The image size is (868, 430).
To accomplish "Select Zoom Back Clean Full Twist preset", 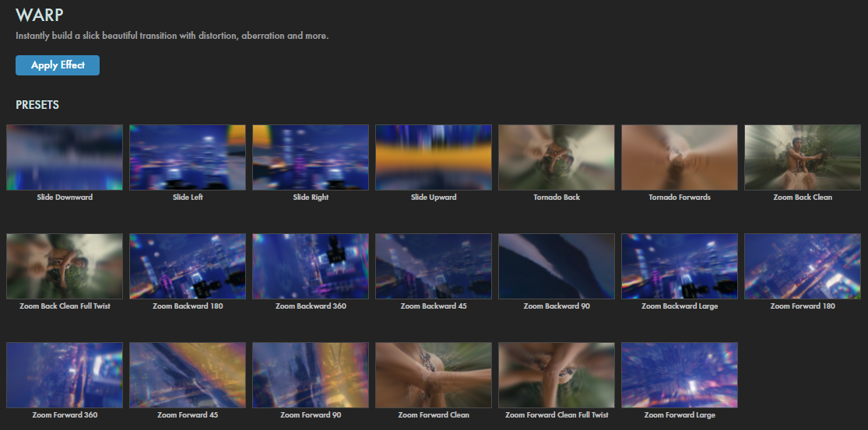I will click(65, 266).
